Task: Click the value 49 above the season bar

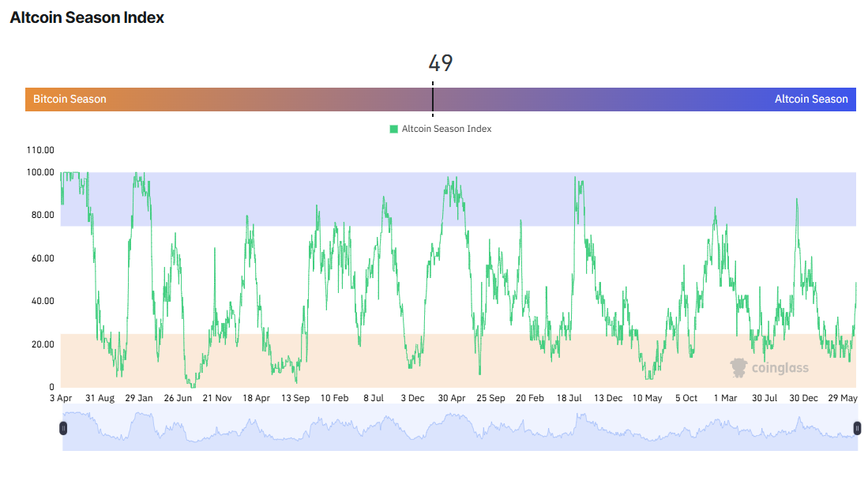Action: point(440,63)
